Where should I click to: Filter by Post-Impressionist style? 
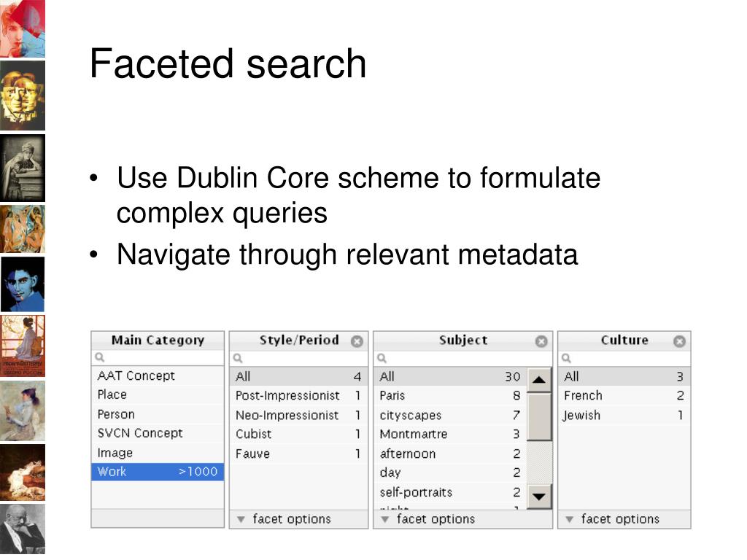click(298, 396)
